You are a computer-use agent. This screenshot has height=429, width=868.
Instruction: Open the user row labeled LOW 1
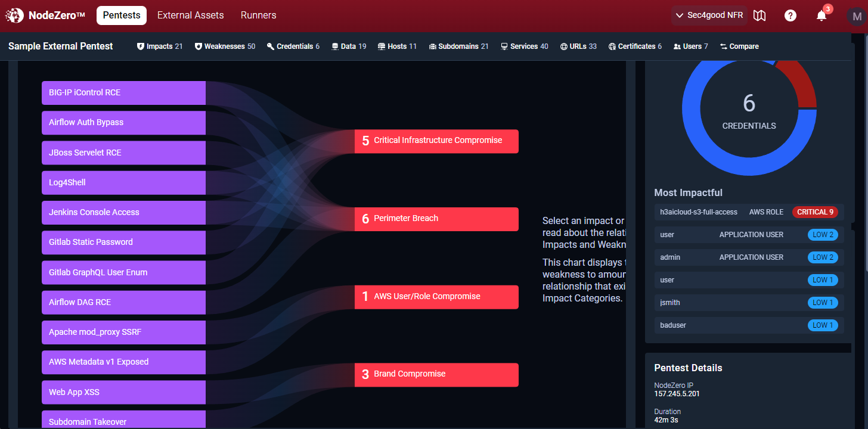coord(749,280)
